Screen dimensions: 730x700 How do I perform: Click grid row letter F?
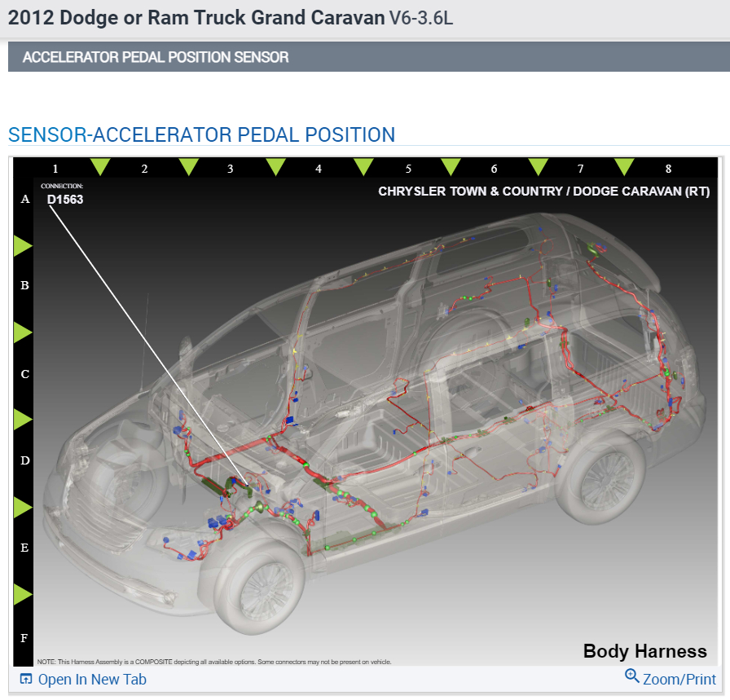point(24,638)
